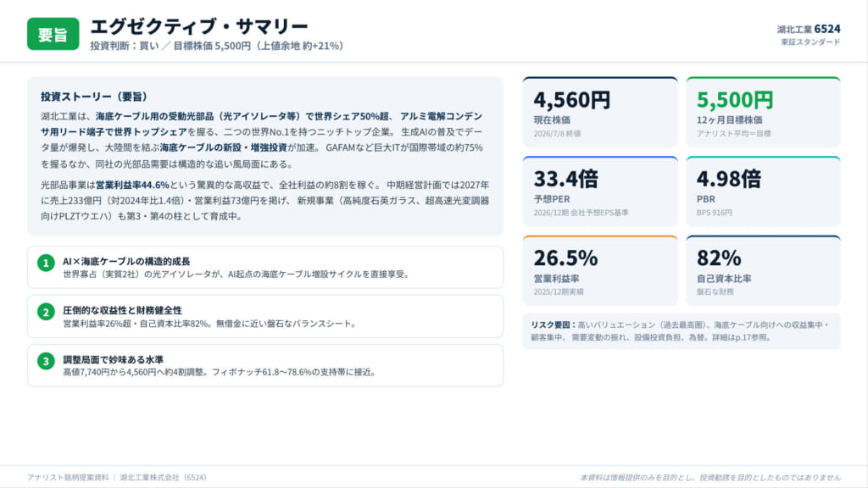Click the green 要旨 badge
868x488 pixels.
[53, 34]
